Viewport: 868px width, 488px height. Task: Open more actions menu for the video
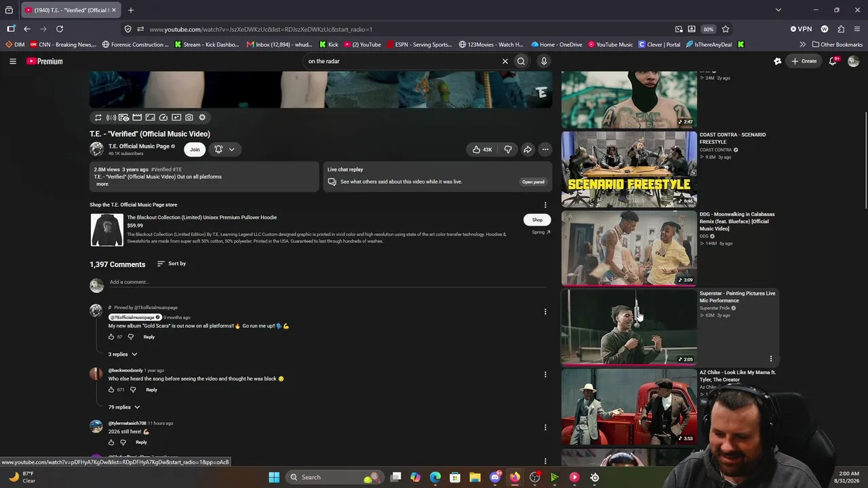coord(545,149)
